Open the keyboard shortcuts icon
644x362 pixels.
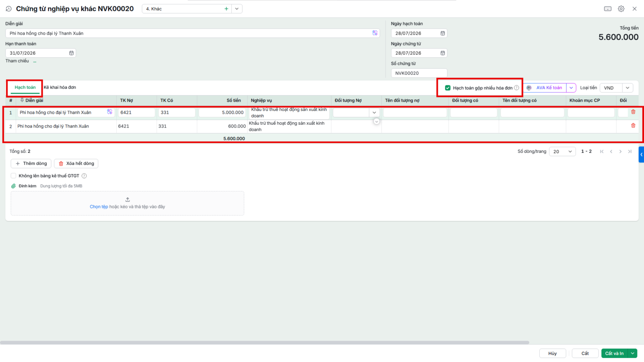coord(608,9)
